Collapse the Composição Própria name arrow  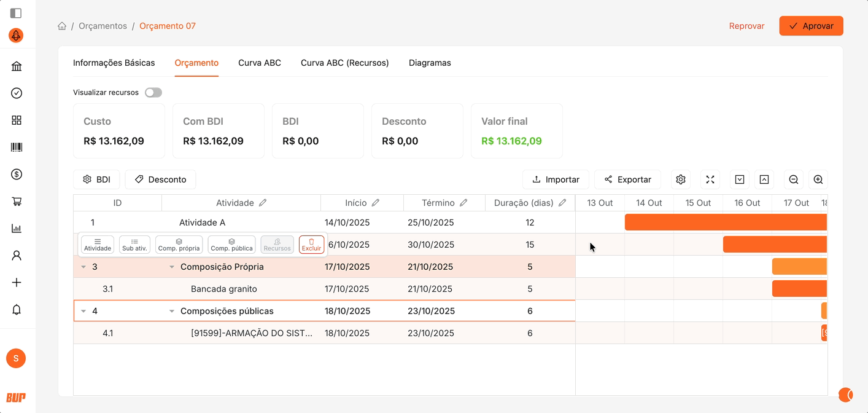click(172, 267)
